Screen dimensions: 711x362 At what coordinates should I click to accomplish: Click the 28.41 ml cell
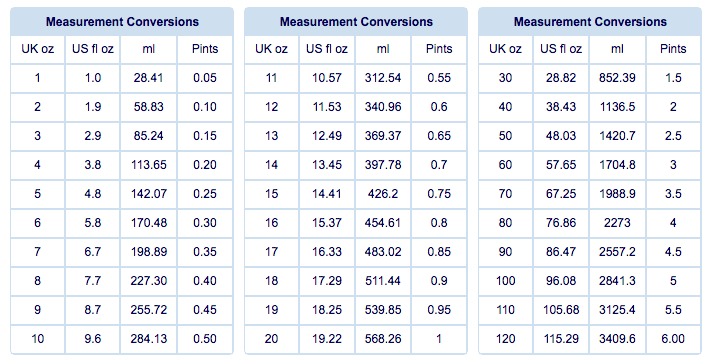(x=149, y=78)
